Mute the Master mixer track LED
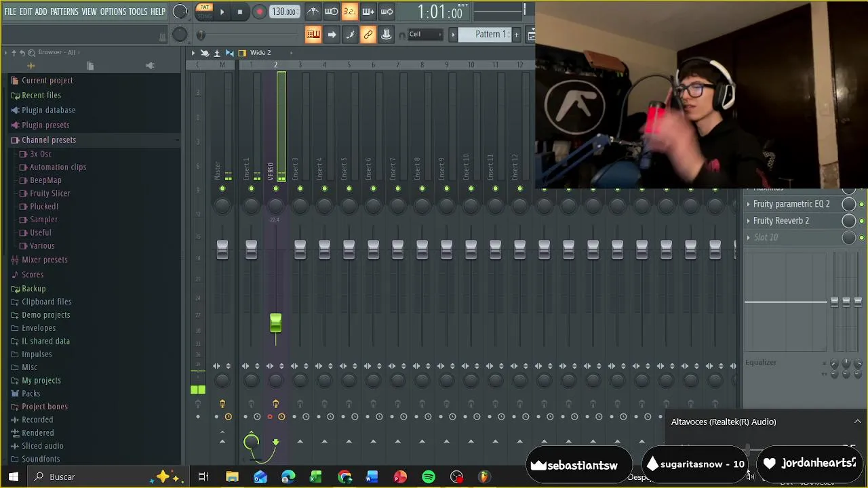Viewport: 868px width, 488px height. click(222, 188)
